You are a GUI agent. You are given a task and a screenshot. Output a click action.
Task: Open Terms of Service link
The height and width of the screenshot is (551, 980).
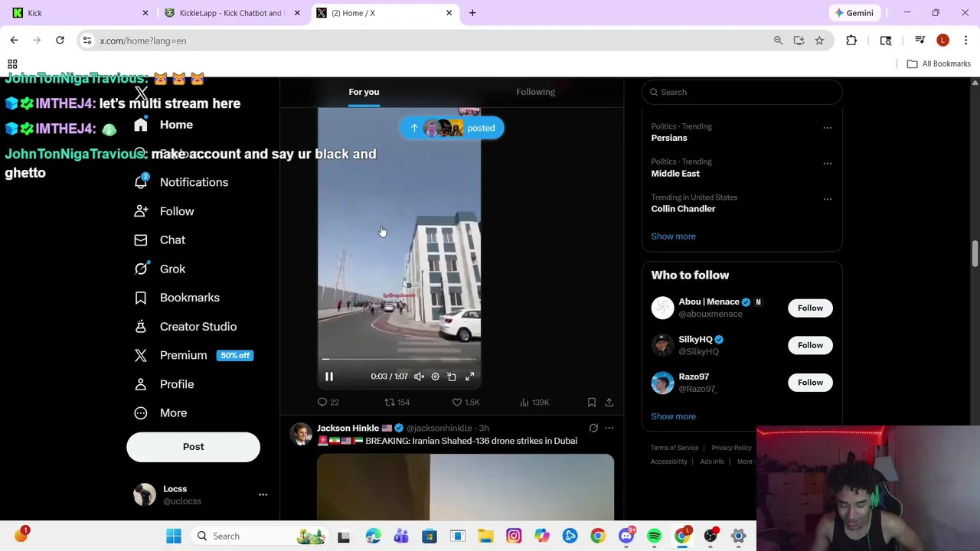(675, 448)
